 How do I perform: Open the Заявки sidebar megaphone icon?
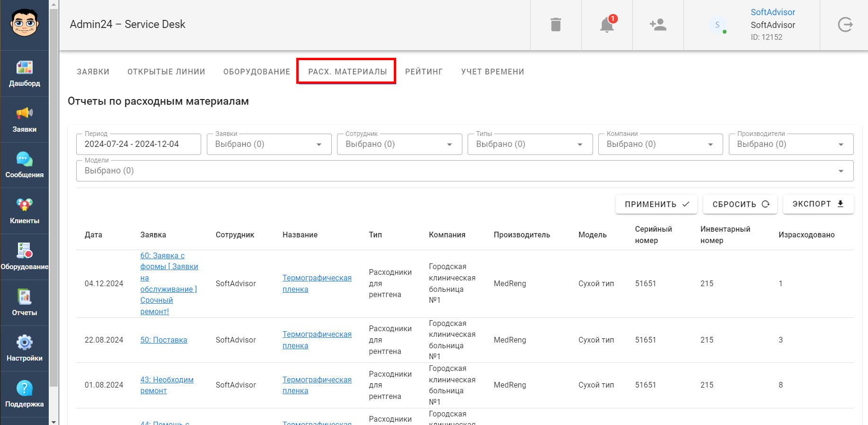tap(25, 113)
